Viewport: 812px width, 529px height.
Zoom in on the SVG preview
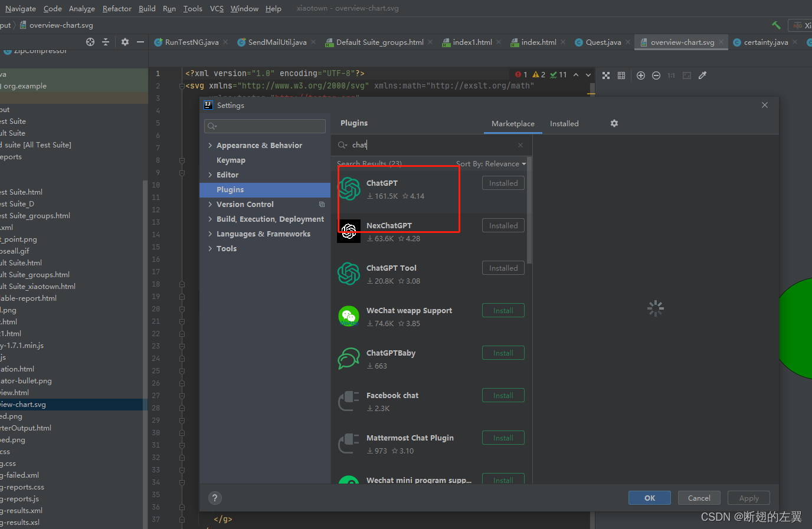pyautogui.click(x=641, y=75)
